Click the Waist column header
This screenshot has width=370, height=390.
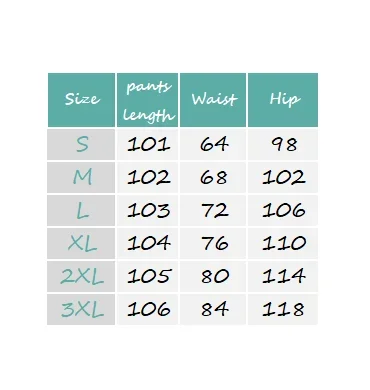(x=213, y=100)
